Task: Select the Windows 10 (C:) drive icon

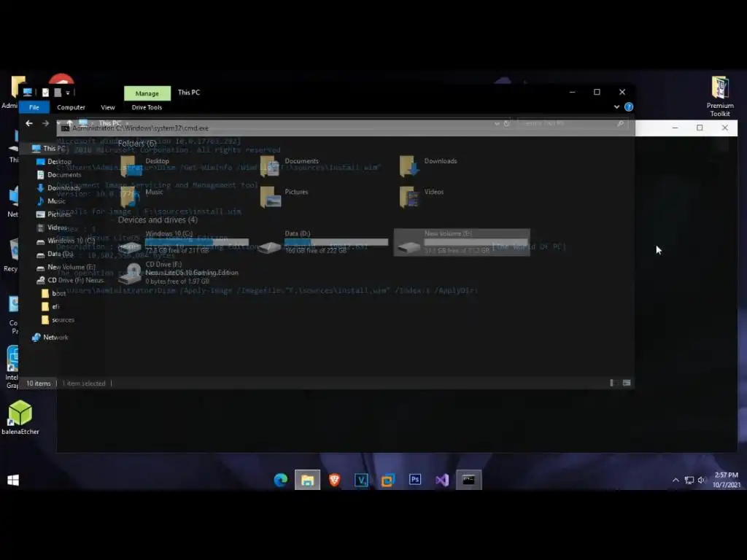Action: click(x=130, y=246)
